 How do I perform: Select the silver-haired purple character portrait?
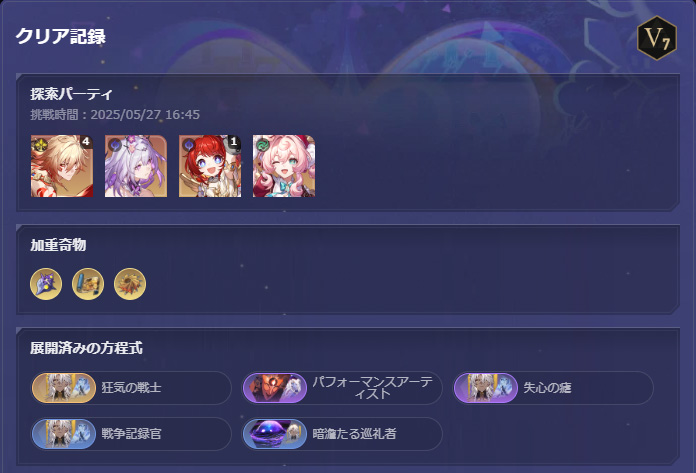tap(136, 166)
